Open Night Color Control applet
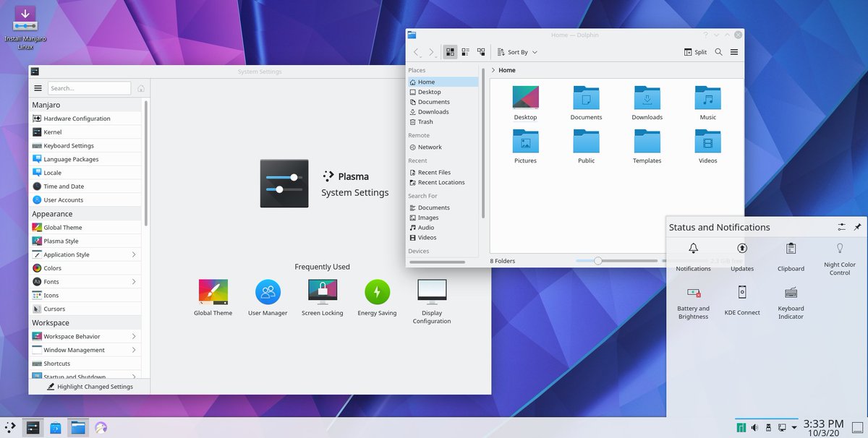The image size is (868, 438). pyautogui.click(x=840, y=259)
